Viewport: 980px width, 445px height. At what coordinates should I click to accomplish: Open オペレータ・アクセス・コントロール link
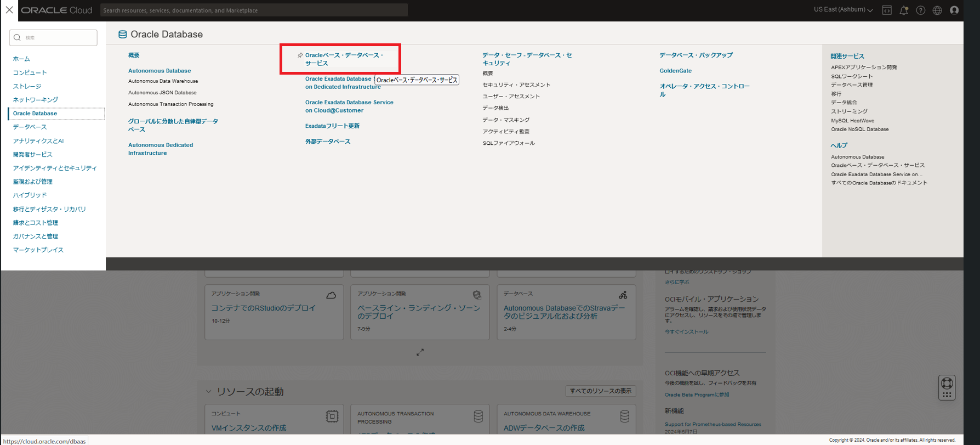tap(705, 91)
